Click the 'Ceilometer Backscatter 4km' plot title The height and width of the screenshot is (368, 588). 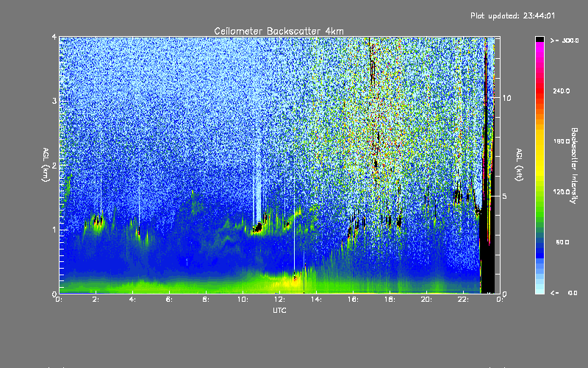pyautogui.click(x=279, y=31)
